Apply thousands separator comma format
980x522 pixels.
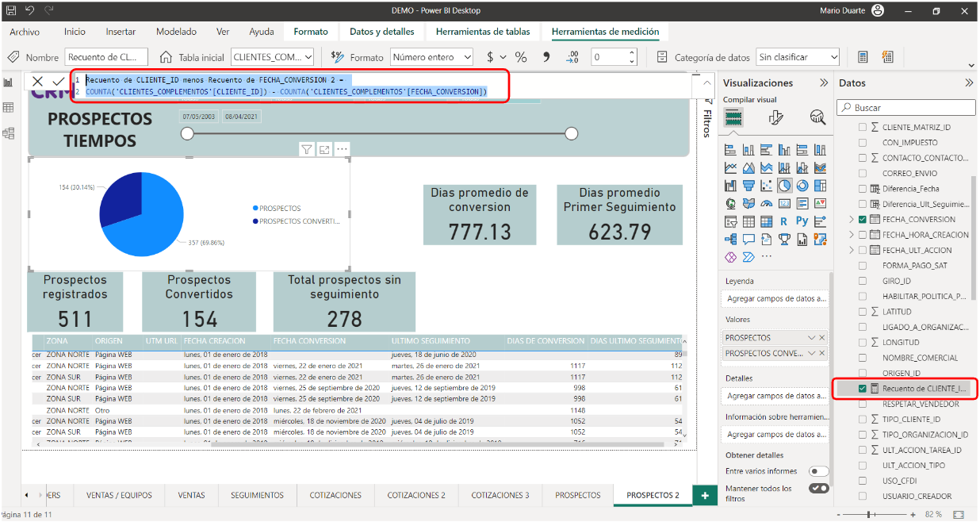[546, 57]
